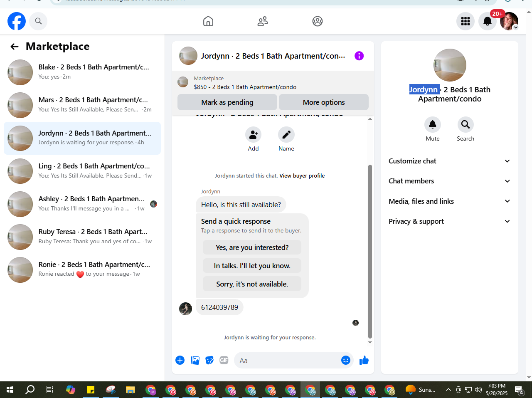Click the $850 listing title in header
532x398 pixels.
pos(245,87)
